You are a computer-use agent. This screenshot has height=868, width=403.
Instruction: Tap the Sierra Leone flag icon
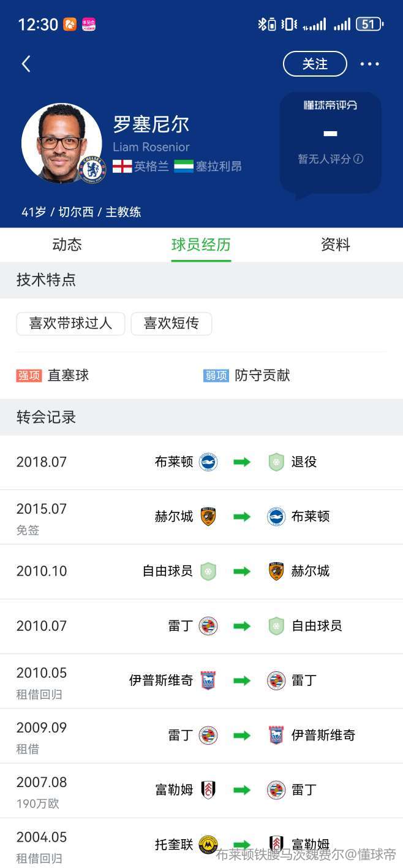click(x=184, y=166)
